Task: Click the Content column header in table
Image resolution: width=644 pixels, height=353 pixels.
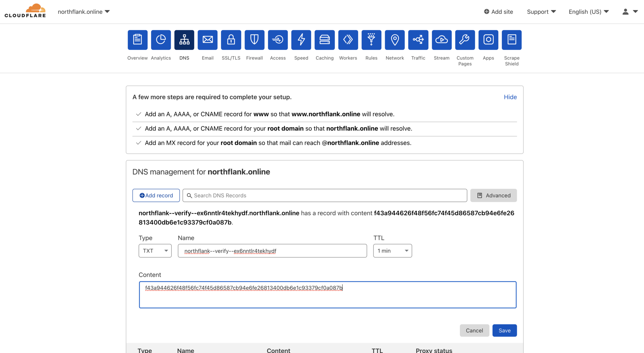Action: coord(278,350)
